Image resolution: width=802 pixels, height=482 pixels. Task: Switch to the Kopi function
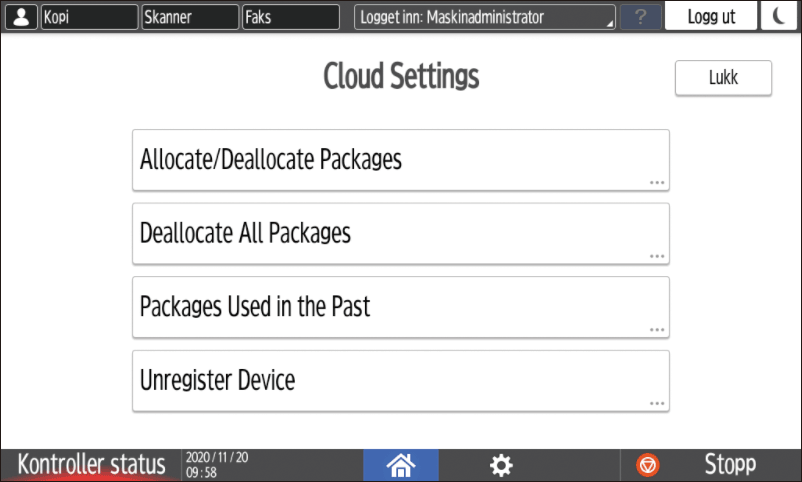click(x=89, y=17)
